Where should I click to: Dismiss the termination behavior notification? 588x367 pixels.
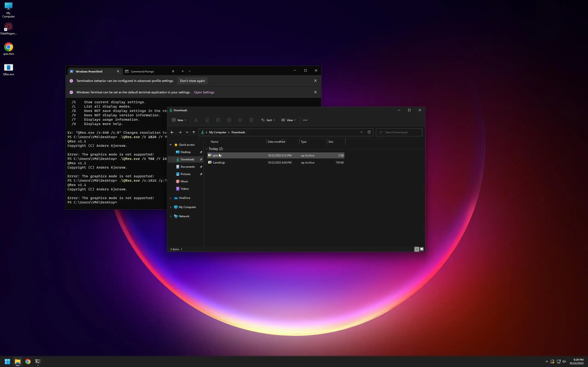tap(315, 81)
